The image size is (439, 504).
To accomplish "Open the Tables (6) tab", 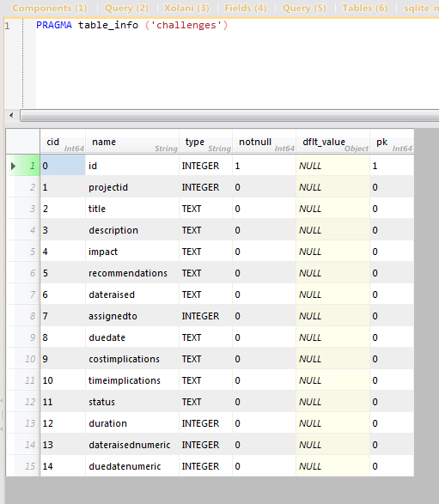I will tap(365, 8).
